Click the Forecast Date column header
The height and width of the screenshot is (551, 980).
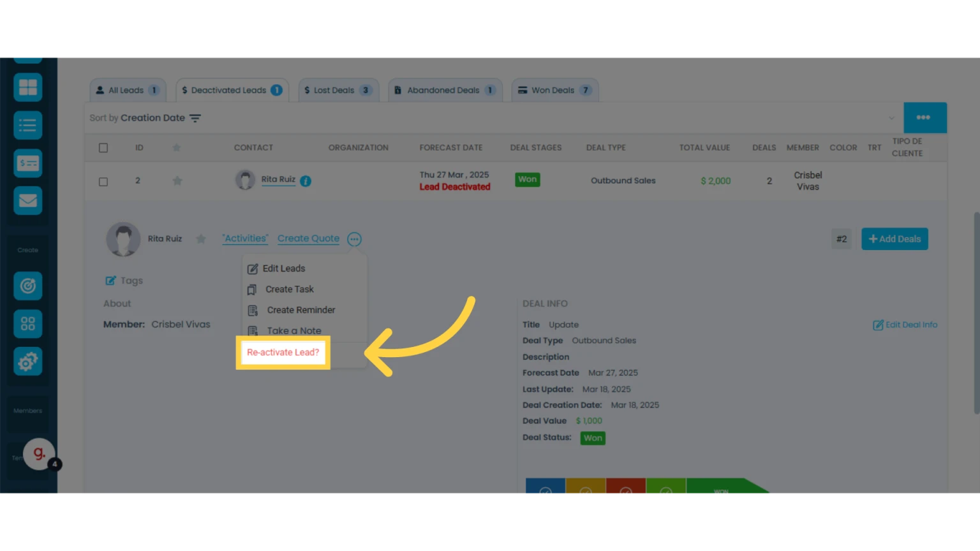(x=451, y=148)
